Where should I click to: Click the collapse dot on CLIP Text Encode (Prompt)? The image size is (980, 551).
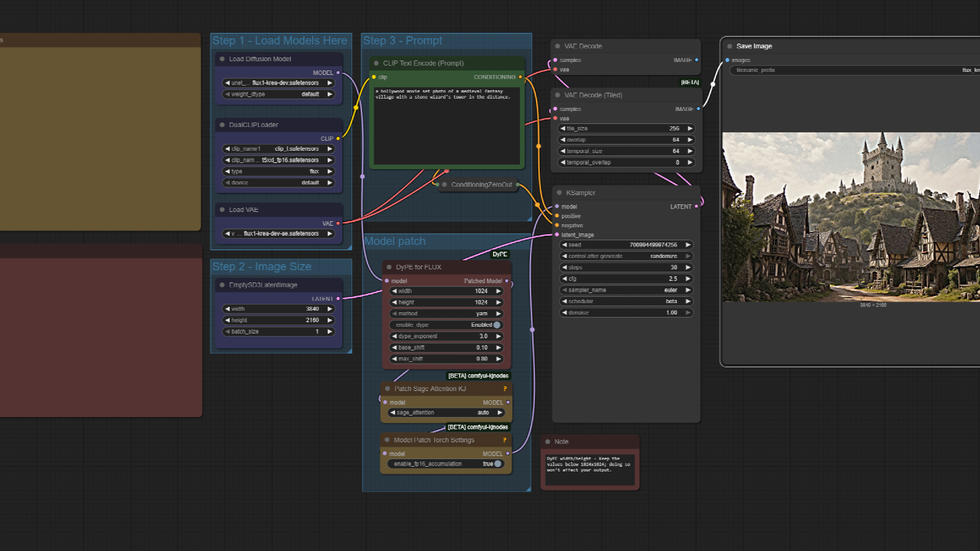tap(375, 63)
